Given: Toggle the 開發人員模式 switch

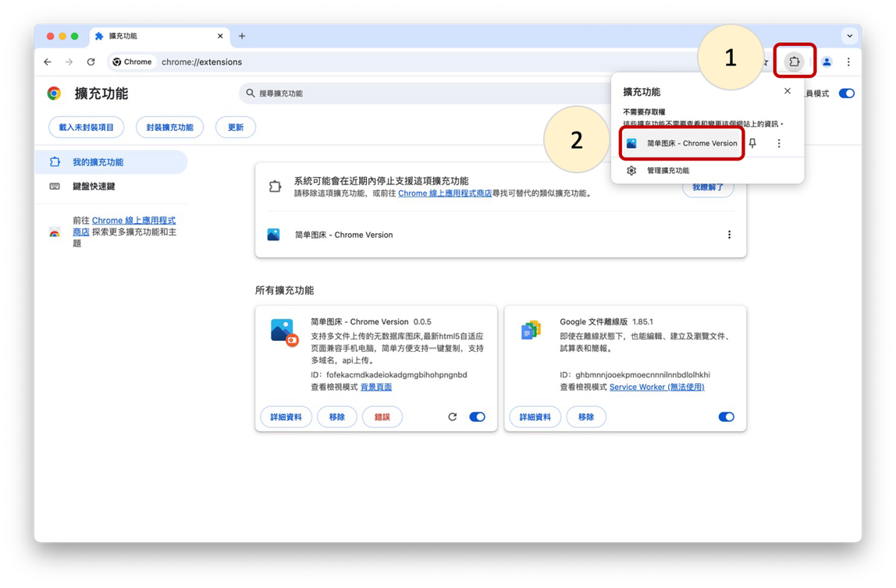Looking at the screenshot, I should point(845,92).
